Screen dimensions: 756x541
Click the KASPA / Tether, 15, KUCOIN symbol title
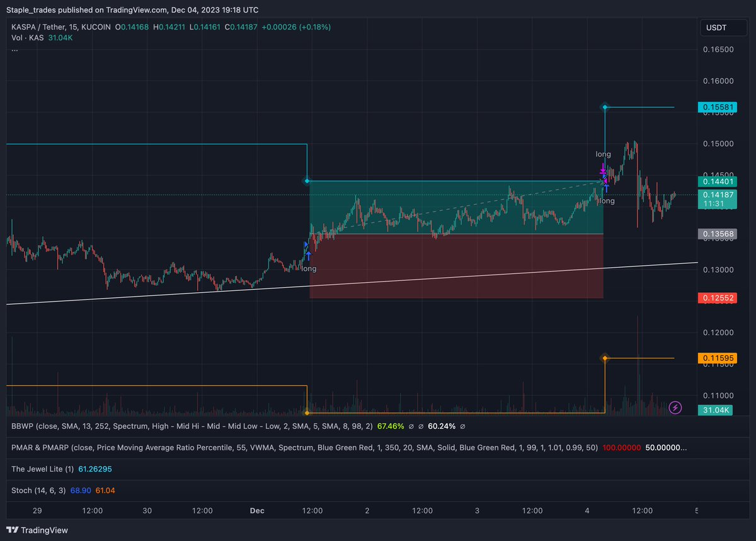pos(61,27)
